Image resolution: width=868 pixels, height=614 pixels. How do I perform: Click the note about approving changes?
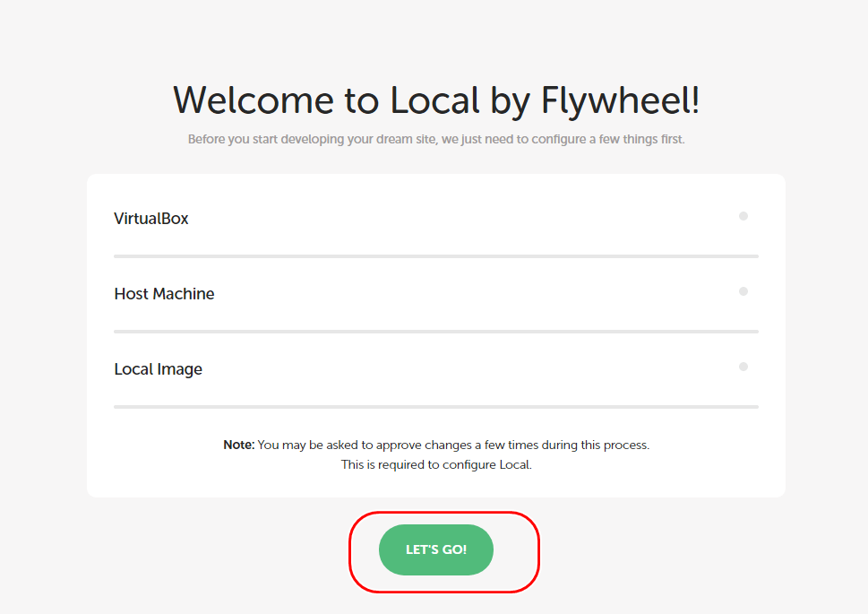[x=436, y=445]
